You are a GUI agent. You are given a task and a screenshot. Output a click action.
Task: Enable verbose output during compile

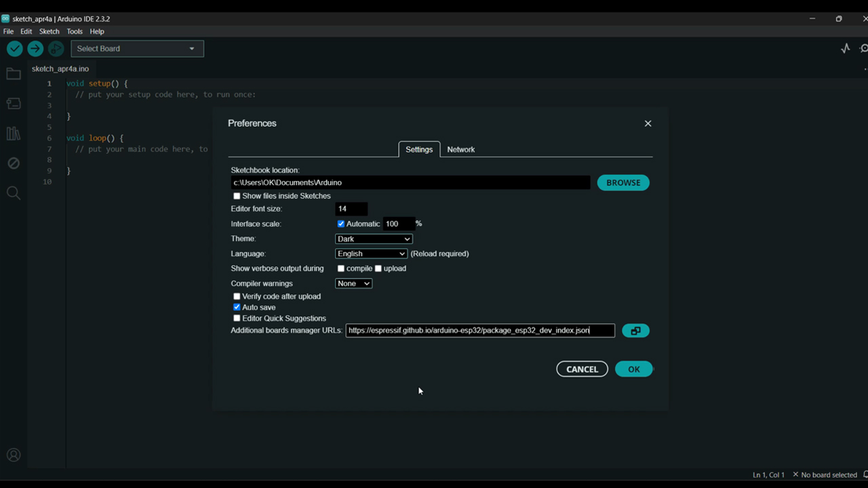click(x=341, y=268)
